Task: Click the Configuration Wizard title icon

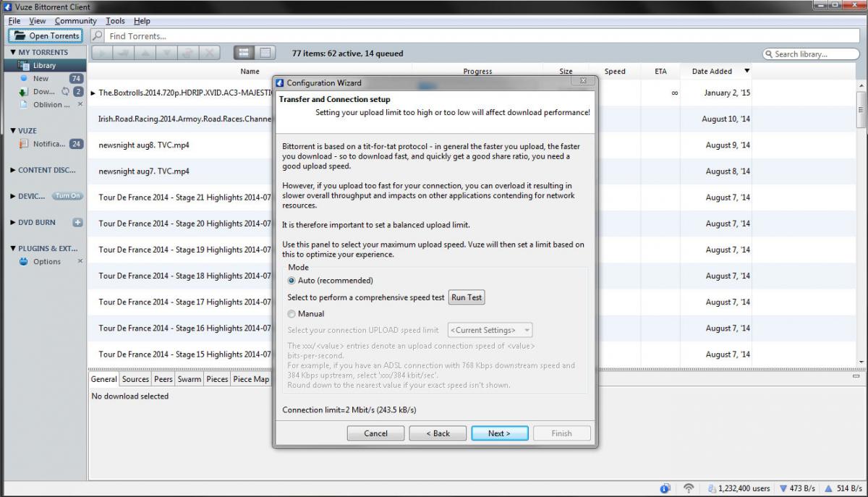Action: pos(280,83)
